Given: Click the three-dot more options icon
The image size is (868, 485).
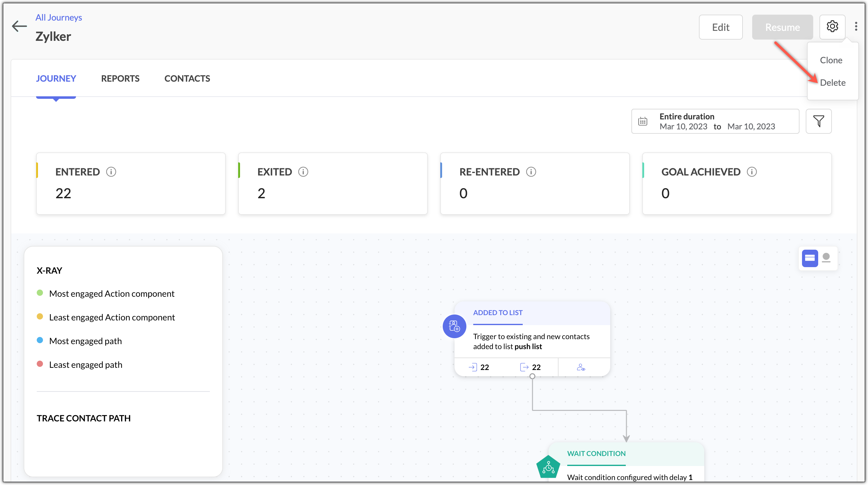Looking at the screenshot, I should 856,26.
